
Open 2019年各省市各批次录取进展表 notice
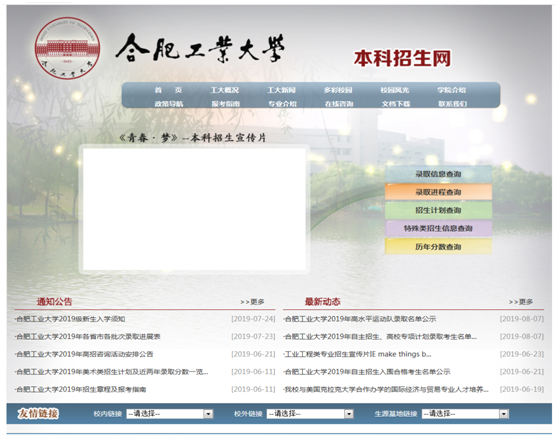click(88, 337)
